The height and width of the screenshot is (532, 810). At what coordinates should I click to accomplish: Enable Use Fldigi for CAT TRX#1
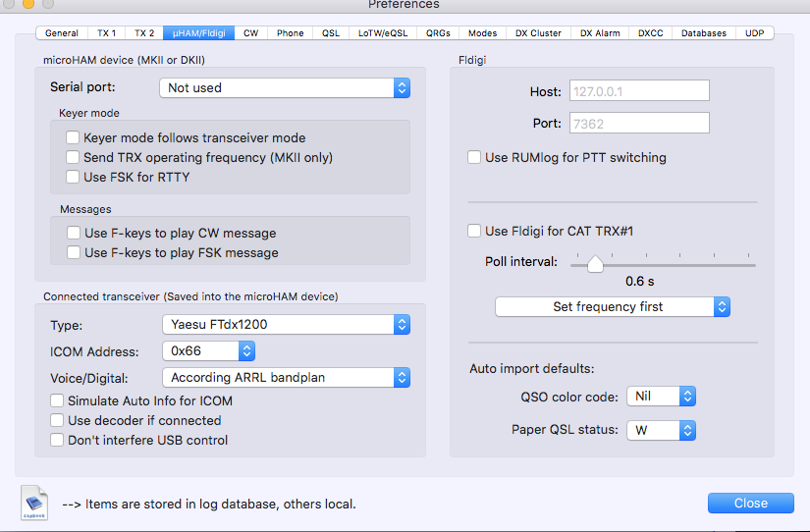click(474, 232)
